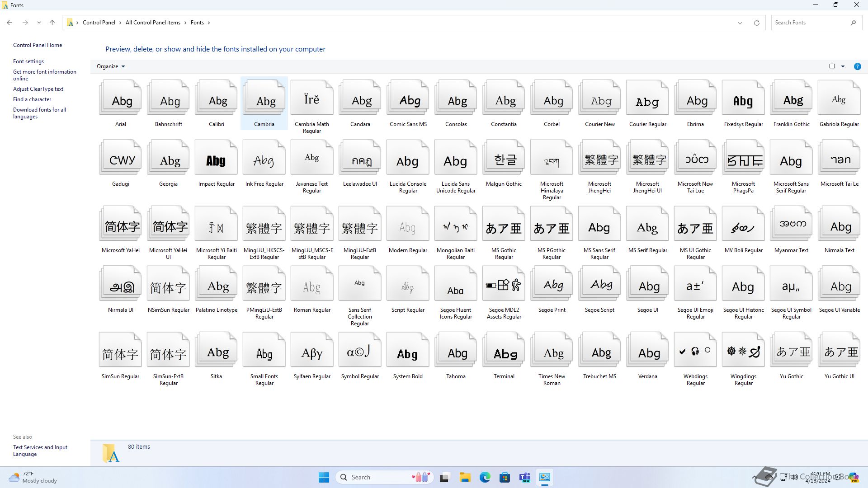Go back with the back arrow
The width and height of the screenshot is (868, 488).
[x=9, y=23]
